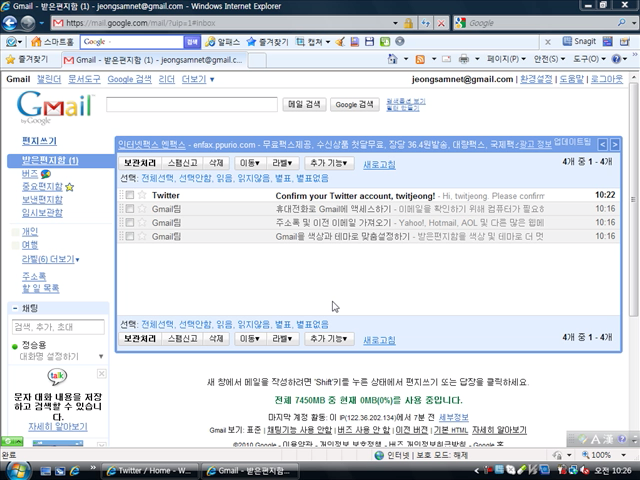
Task: Click the 메일 검색 button
Action: tap(304, 104)
